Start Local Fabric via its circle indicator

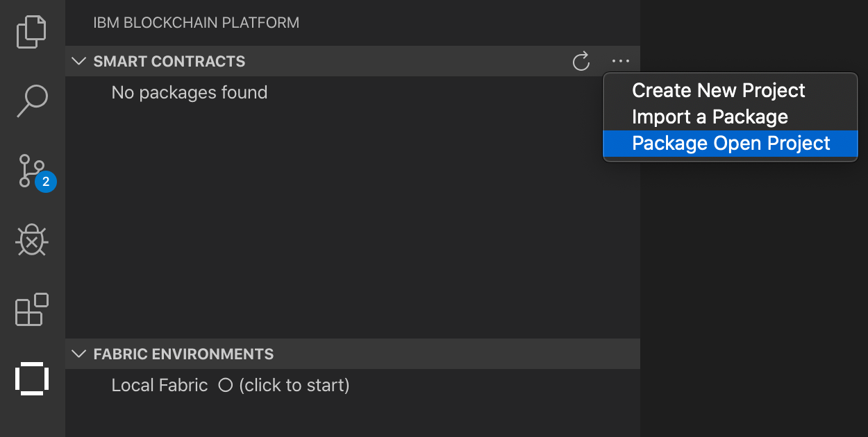[225, 385]
